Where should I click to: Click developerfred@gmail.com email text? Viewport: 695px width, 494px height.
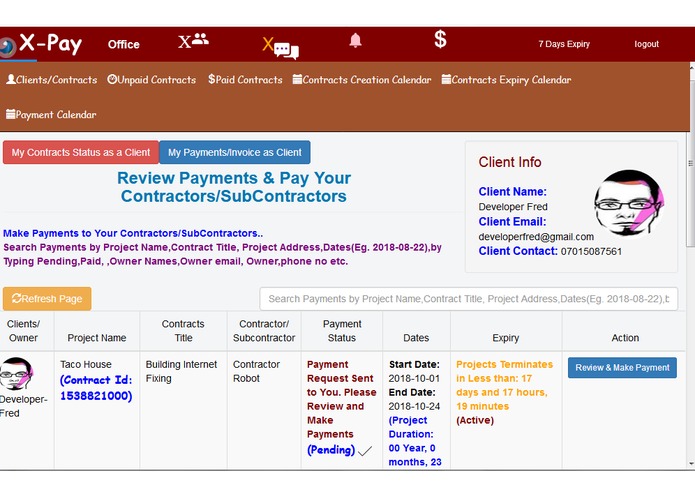pyautogui.click(x=536, y=237)
